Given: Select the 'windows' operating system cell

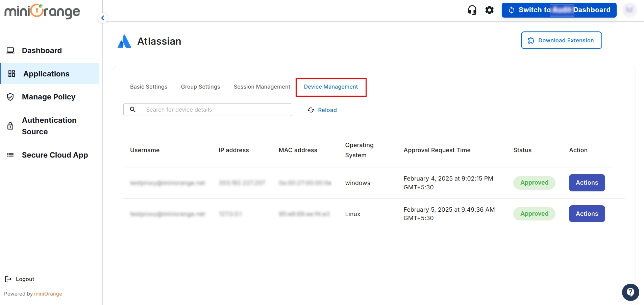Looking at the screenshot, I should coord(357,183).
